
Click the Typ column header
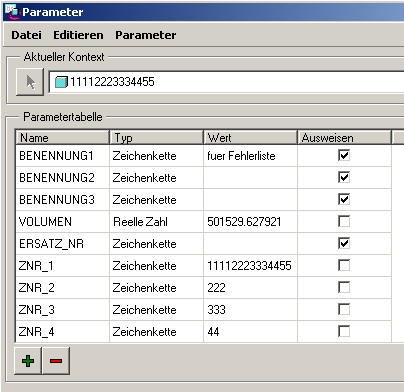pos(156,137)
